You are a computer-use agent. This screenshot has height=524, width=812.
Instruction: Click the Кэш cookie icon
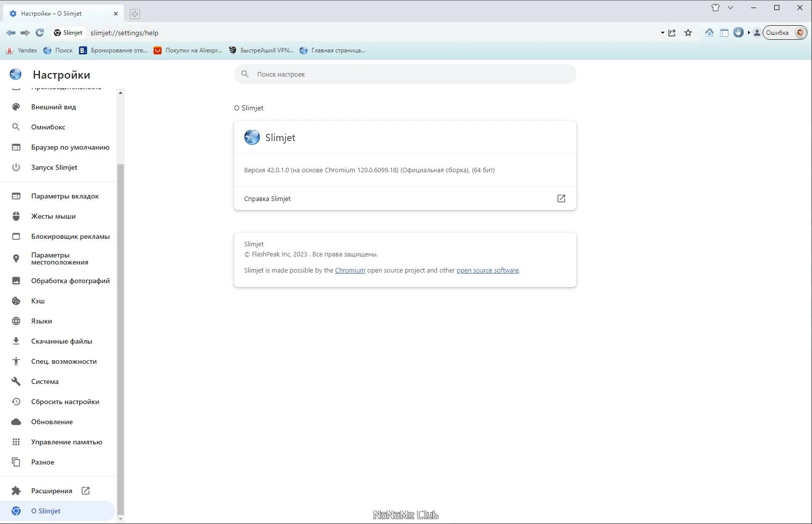click(16, 301)
